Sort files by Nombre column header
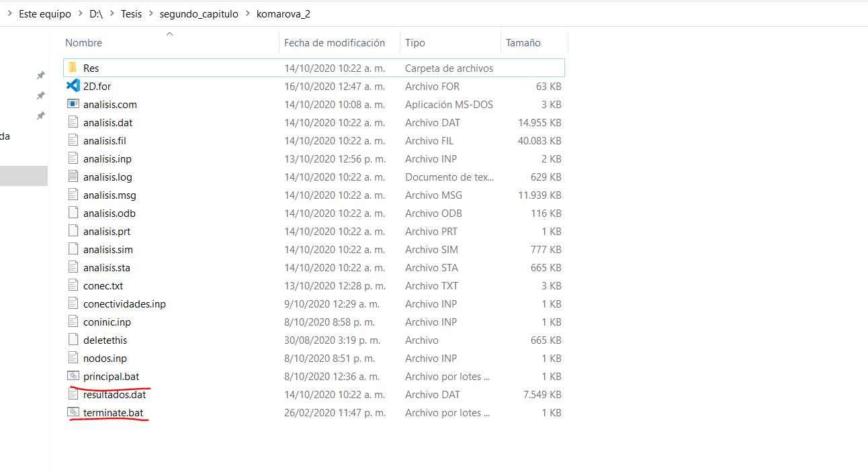The image size is (868, 470). (x=84, y=42)
